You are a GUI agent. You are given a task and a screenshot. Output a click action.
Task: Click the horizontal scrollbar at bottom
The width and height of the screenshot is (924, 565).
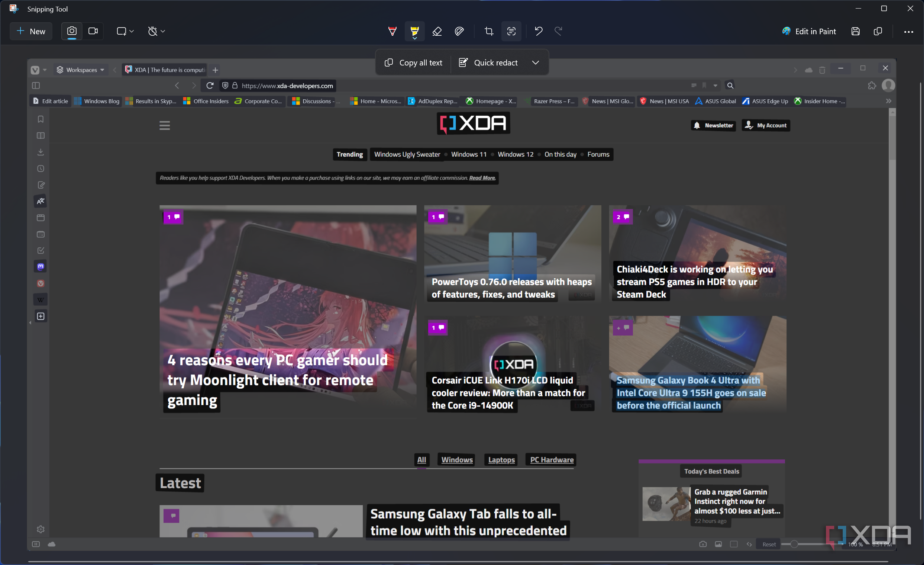tap(458, 561)
